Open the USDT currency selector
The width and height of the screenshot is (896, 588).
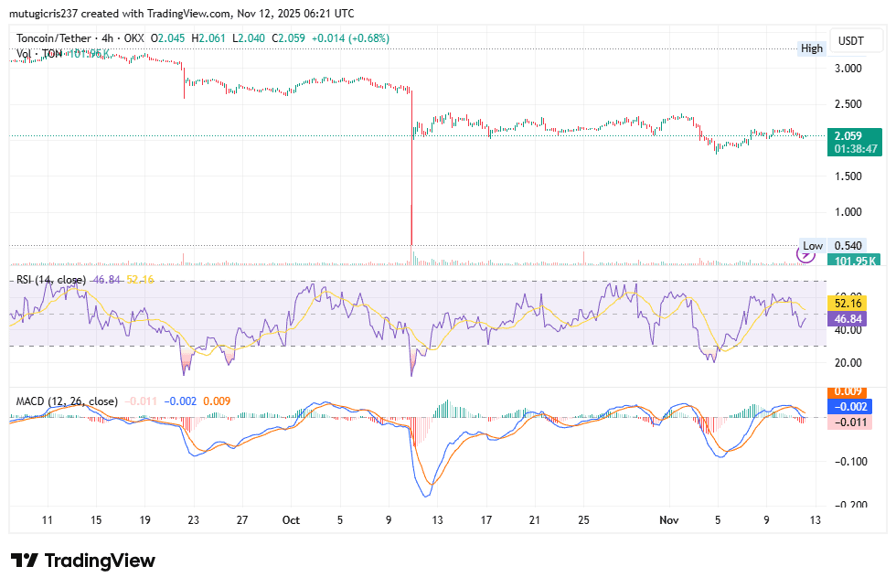click(852, 42)
